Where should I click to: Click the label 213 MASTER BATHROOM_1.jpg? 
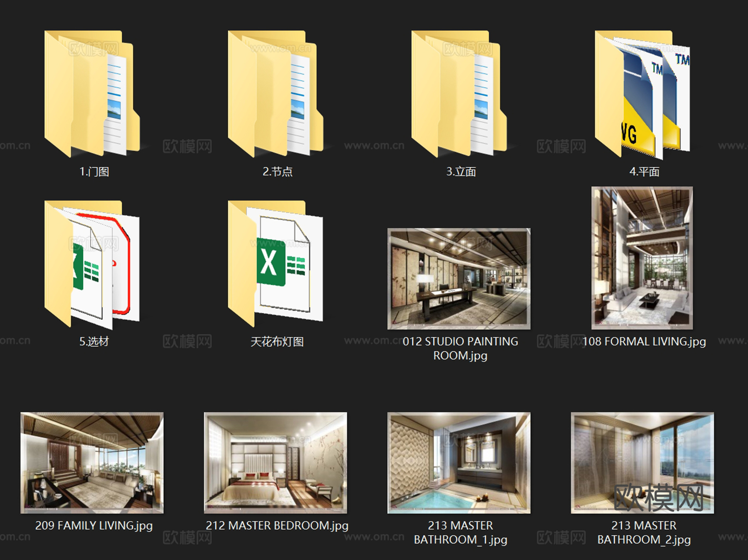pyautogui.click(x=460, y=533)
